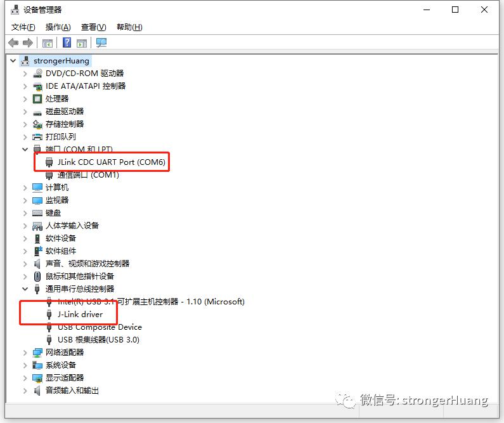Click the 处理器 processor chip icon

[x=37, y=99]
